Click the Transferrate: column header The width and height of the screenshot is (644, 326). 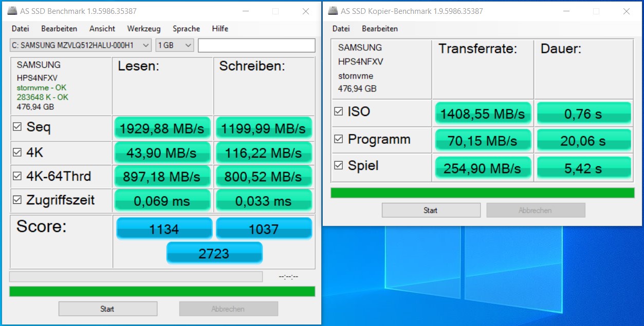click(477, 49)
